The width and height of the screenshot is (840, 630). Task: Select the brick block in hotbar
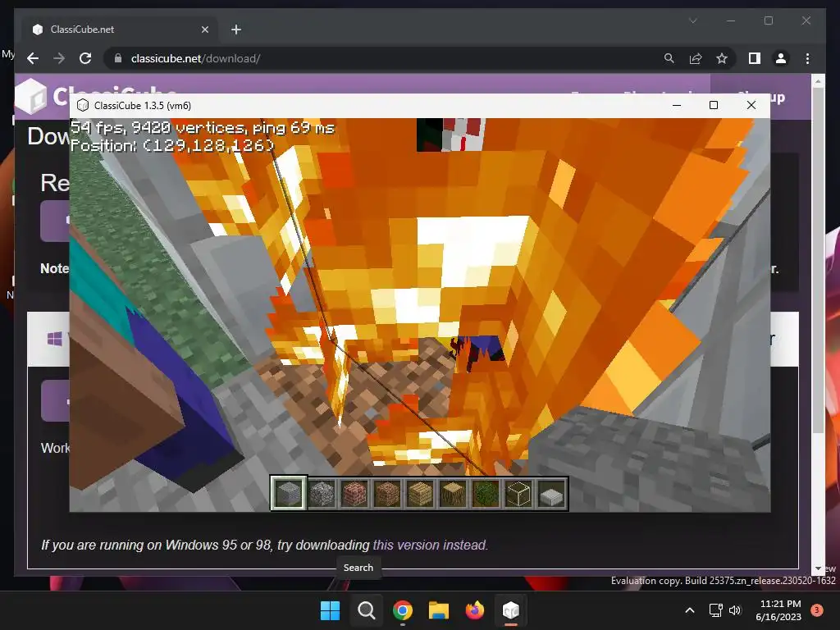354,493
